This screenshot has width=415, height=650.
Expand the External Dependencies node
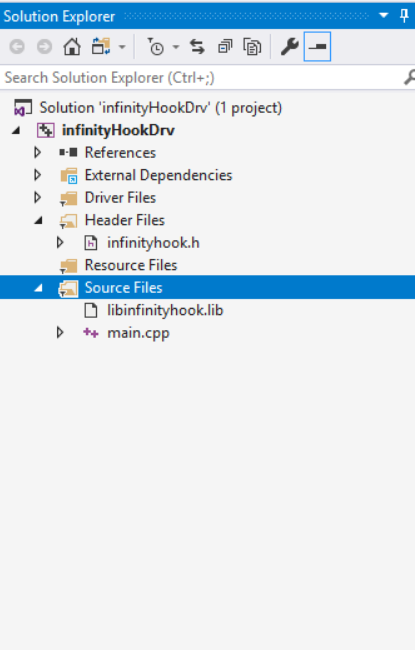37,175
